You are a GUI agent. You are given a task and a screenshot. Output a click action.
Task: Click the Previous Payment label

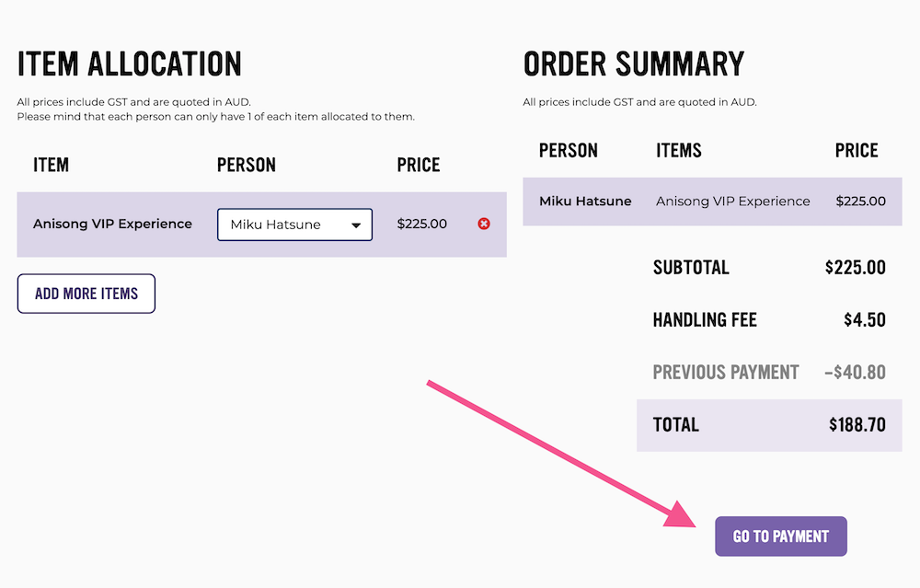pos(726,372)
